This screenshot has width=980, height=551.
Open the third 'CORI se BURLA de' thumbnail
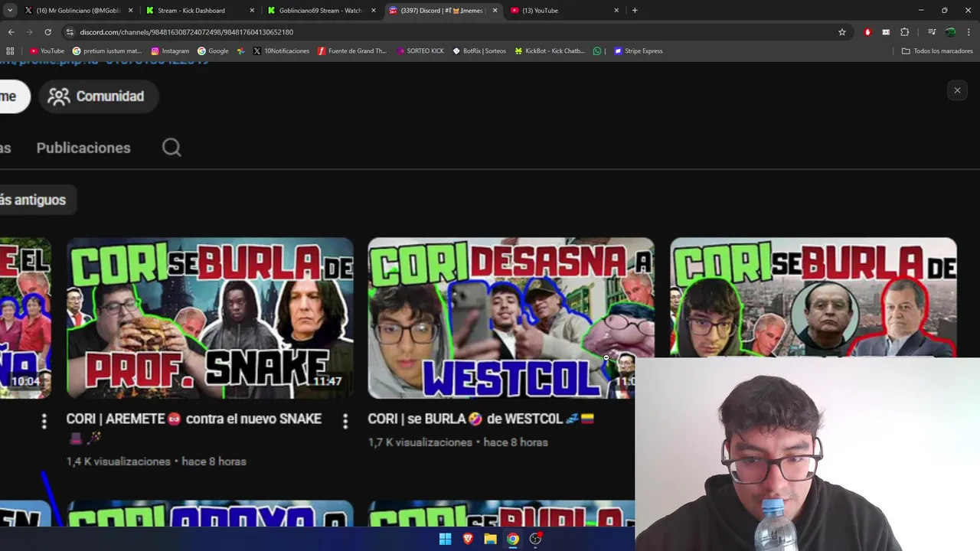[x=813, y=298]
